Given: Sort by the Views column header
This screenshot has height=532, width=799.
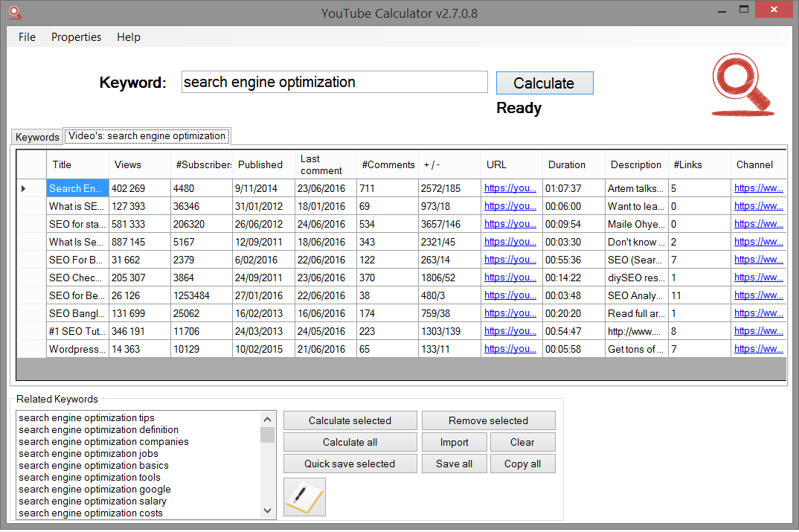Looking at the screenshot, I should (140, 164).
